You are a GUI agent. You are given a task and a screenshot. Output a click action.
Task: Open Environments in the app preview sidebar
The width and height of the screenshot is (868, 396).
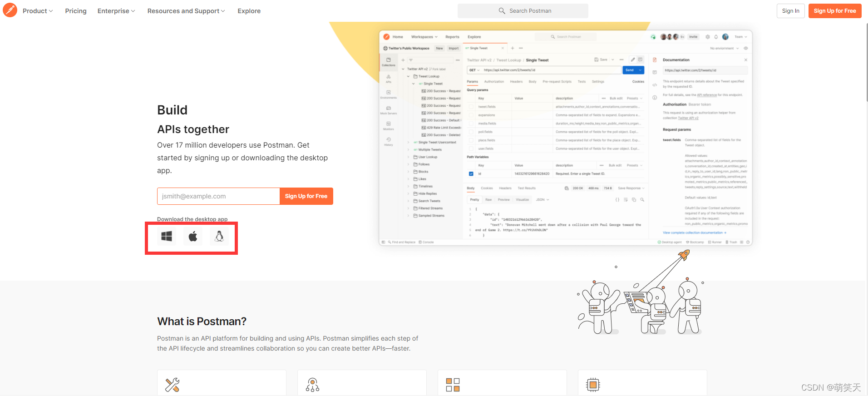pos(389,94)
